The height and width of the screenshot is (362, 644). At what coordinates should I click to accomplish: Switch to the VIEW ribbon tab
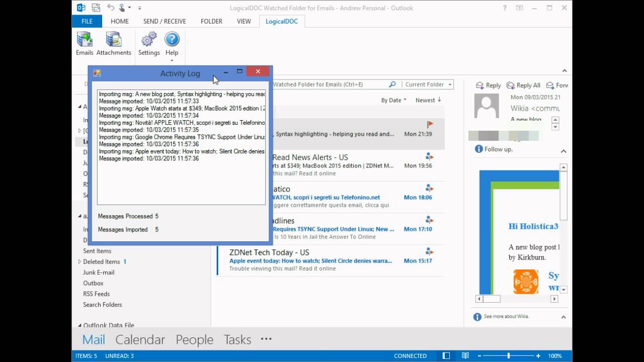click(x=244, y=21)
